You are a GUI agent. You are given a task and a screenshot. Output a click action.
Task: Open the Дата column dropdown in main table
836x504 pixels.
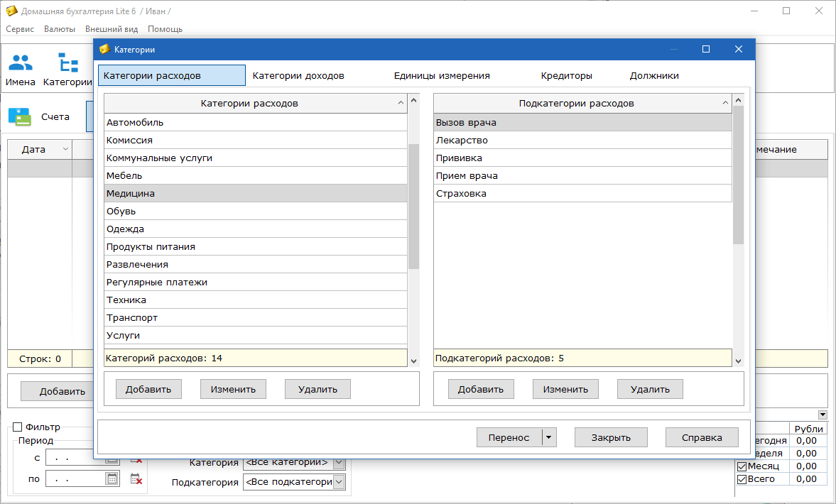pyautogui.click(x=65, y=149)
